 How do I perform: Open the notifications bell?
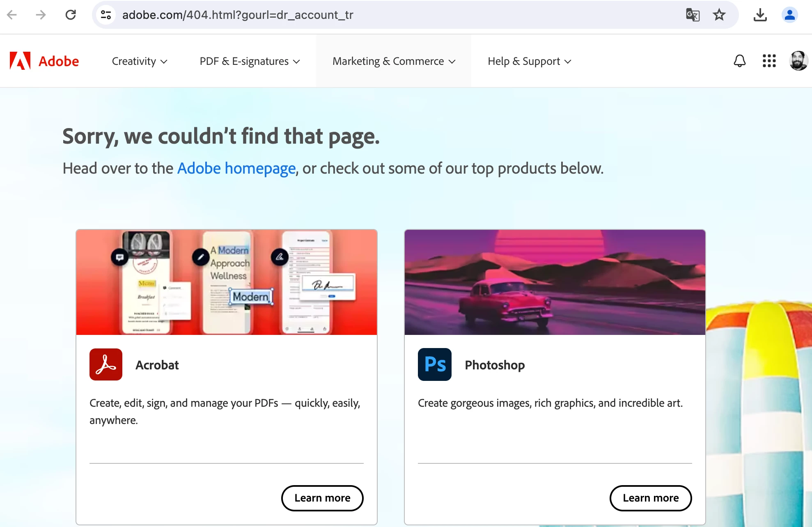point(739,61)
